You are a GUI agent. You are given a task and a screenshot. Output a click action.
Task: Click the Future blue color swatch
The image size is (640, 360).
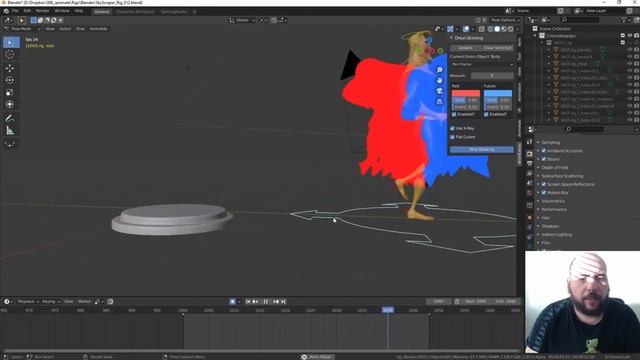tap(498, 93)
